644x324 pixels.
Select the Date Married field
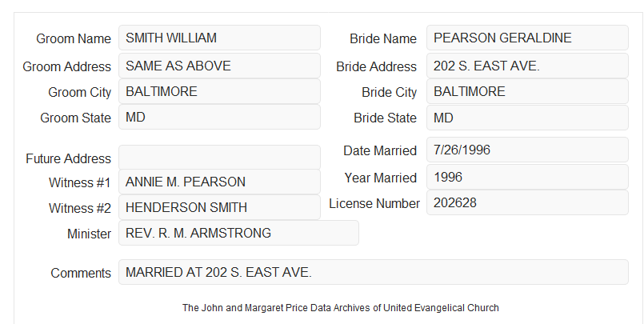click(x=527, y=150)
